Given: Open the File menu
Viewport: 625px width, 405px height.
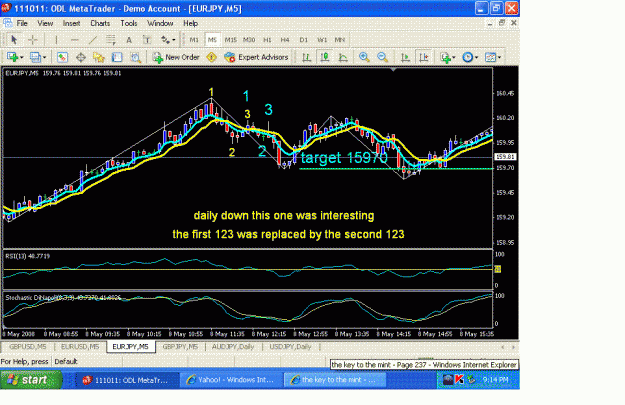Looking at the screenshot, I should pos(22,23).
